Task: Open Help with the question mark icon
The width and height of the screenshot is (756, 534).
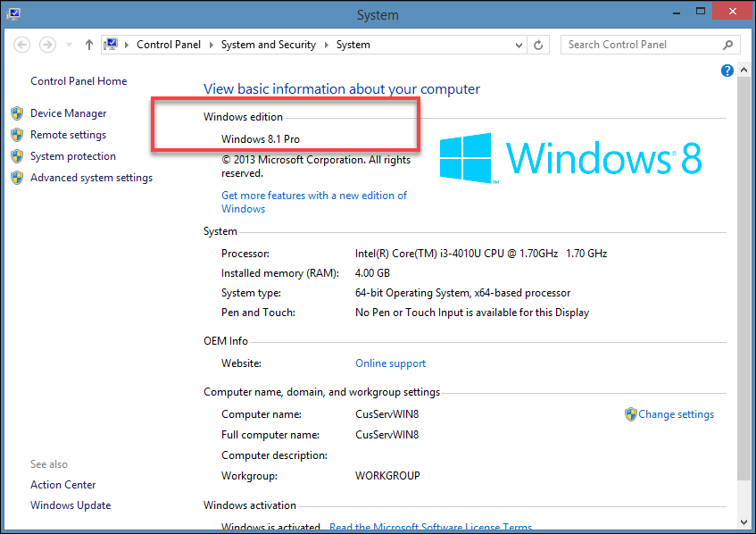Action: (727, 71)
